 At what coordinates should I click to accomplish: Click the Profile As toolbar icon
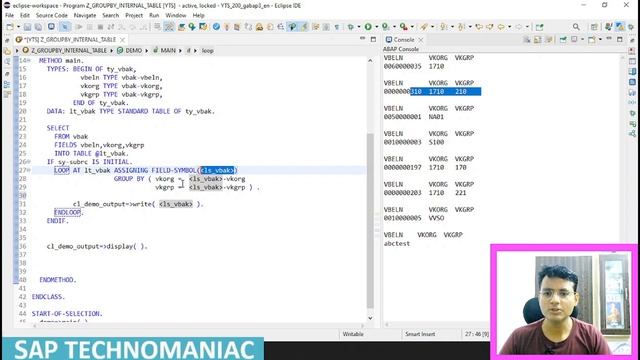coord(404,27)
